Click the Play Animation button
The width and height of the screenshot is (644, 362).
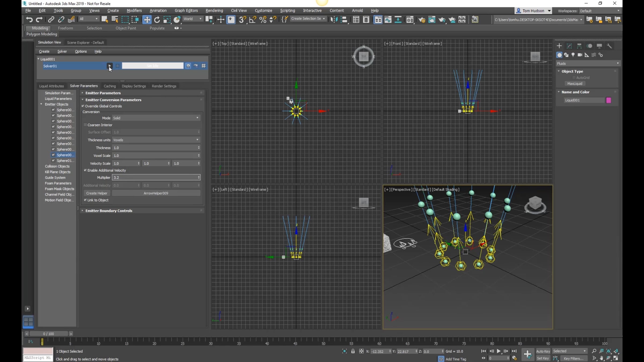[499, 351]
